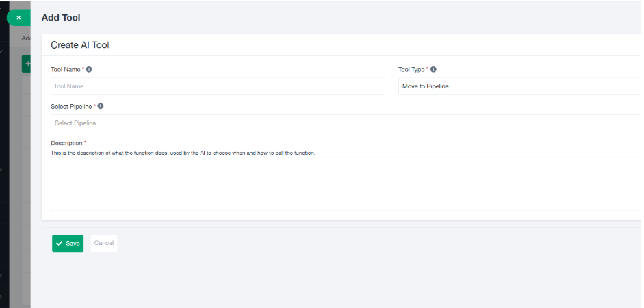
Task: Click the Description help text about the function
Action: click(183, 153)
